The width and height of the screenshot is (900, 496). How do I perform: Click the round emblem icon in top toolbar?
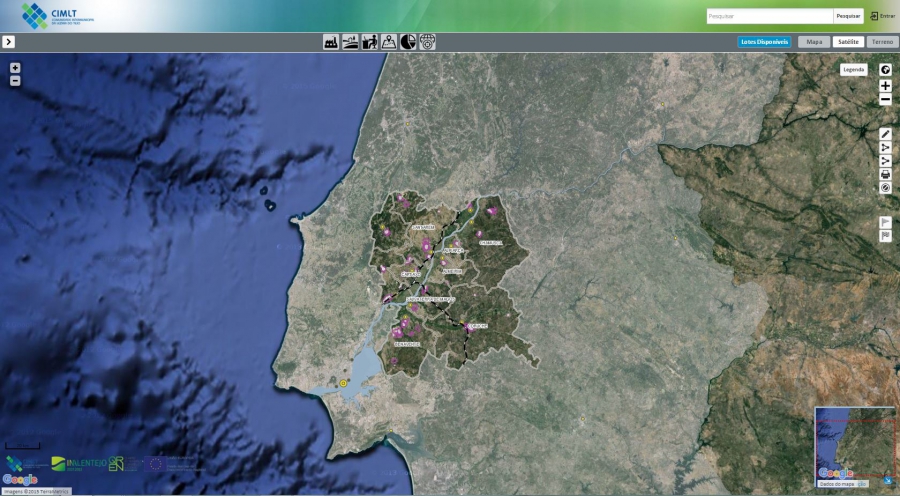[x=427, y=42]
